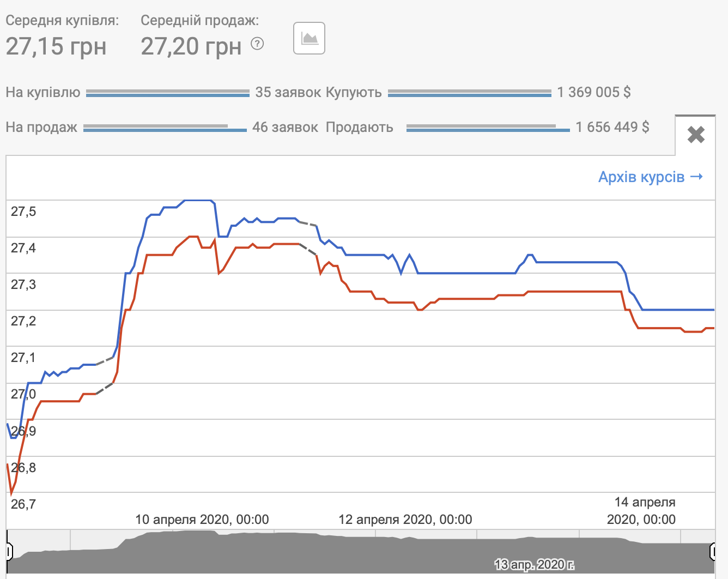728x579 pixels.
Task: Toggle the chart view icon button
Action: pyautogui.click(x=309, y=38)
